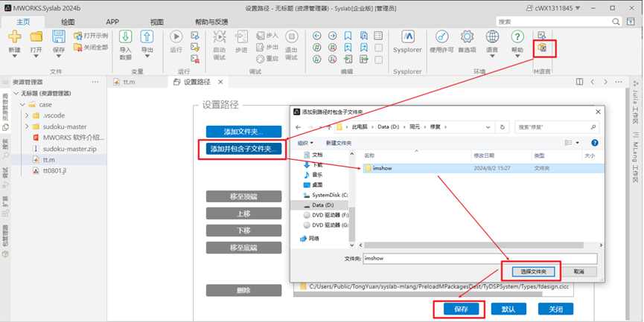Click the 使用许可 key icon
The image size is (644, 322).
coord(441,36)
